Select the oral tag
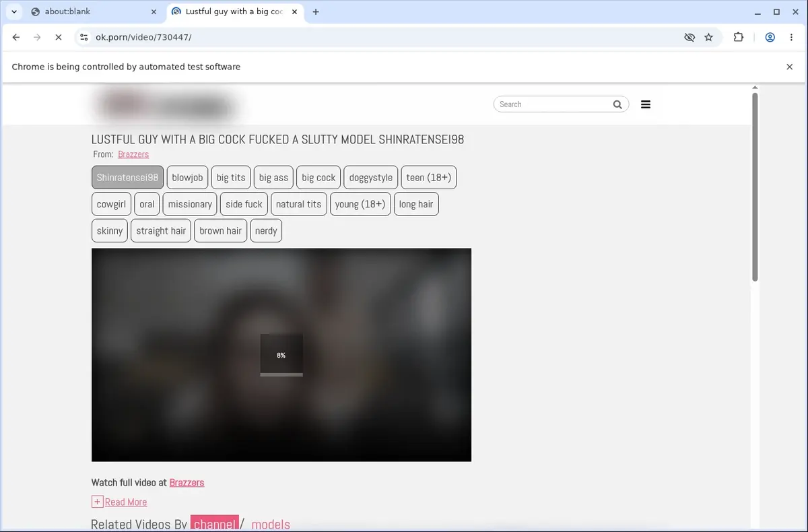The width and height of the screenshot is (808, 532). coord(147,204)
